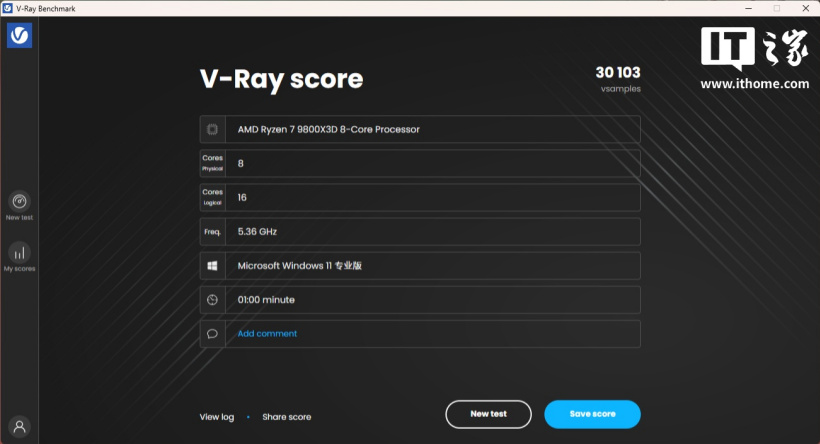Click the Windows logo icon in OS row
Image resolution: width=820 pixels, height=444 pixels.
(212, 266)
